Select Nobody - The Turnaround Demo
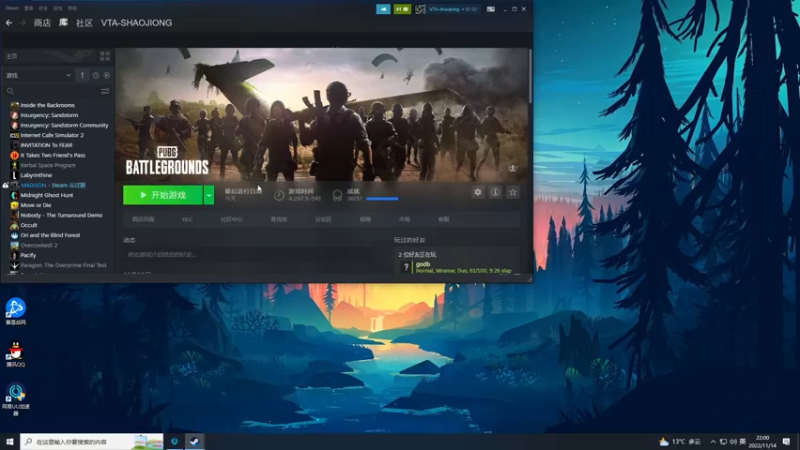The image size is (800, 450). [61, 215]
